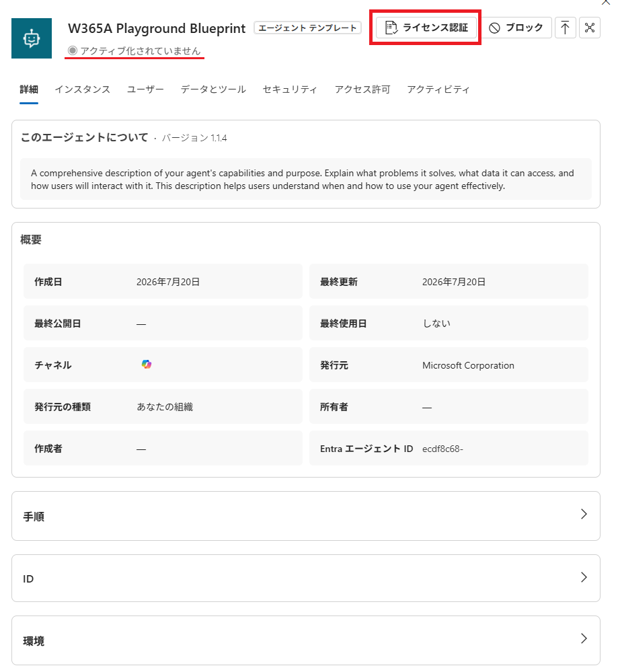
Task: Click the バージョン 1.1.4 text
Action: [x=194, y=138]
